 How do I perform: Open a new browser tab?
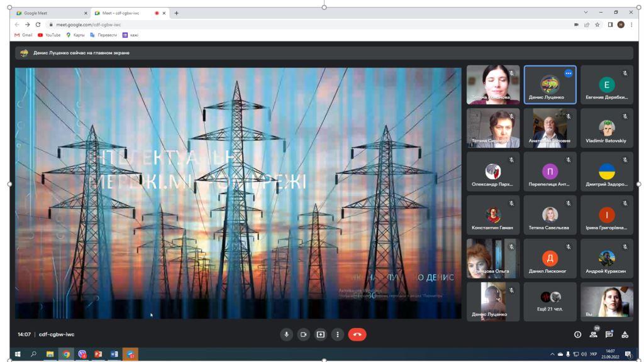pyautogui.click(x=177, y=13)
